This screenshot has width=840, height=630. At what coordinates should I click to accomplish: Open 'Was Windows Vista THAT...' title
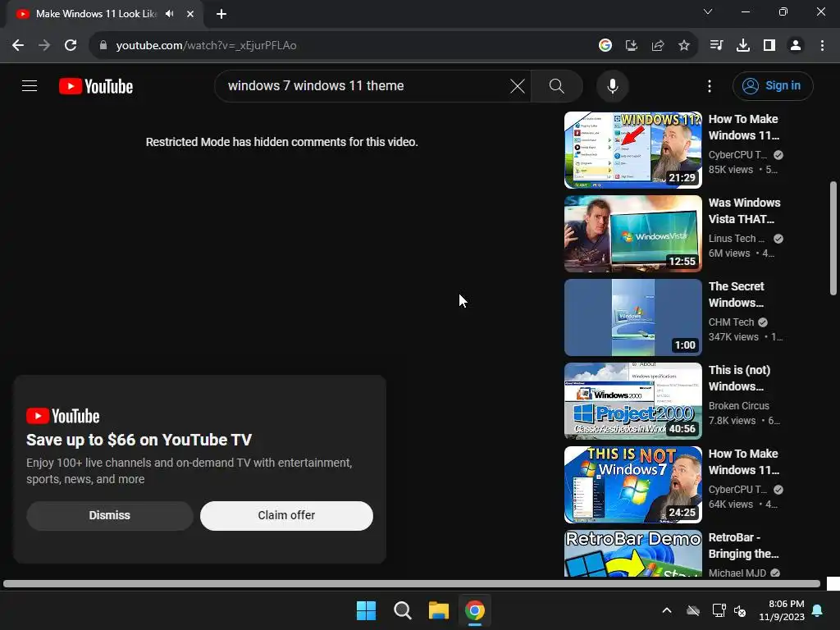(x=745, y=211)
